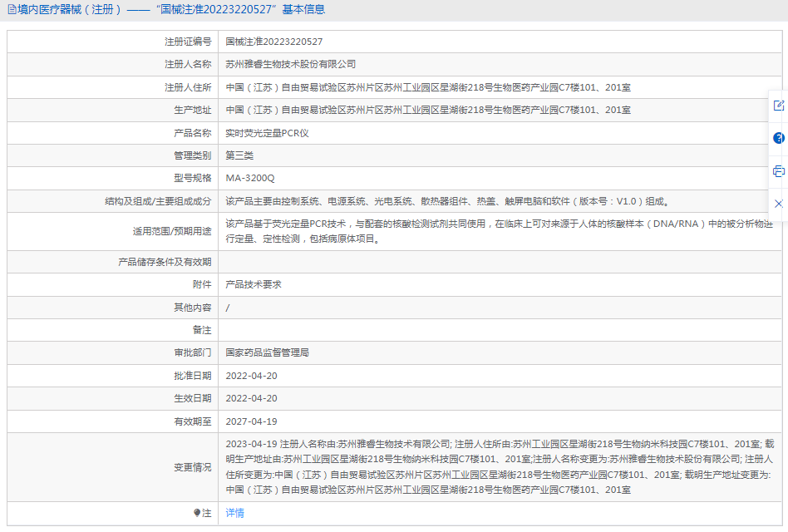
Task: Click management category value 第三类
Action: pyautogui.click(x=239, y=155)
